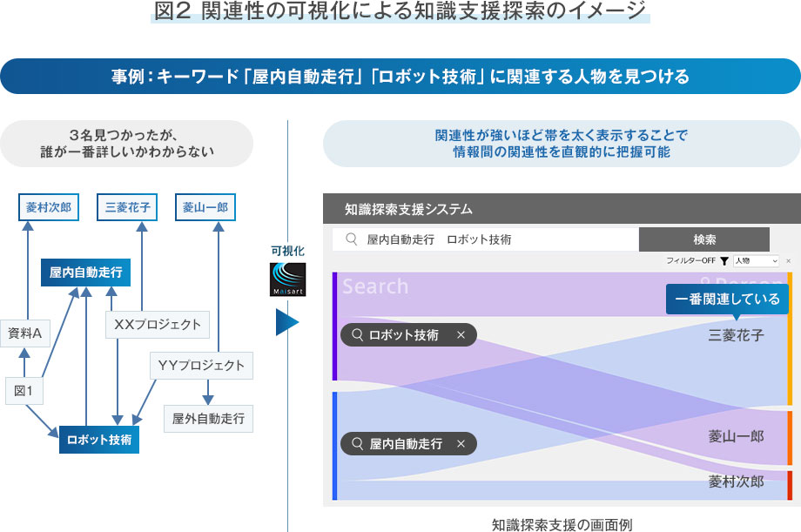Select 三菱花子 in the person column

736,335
